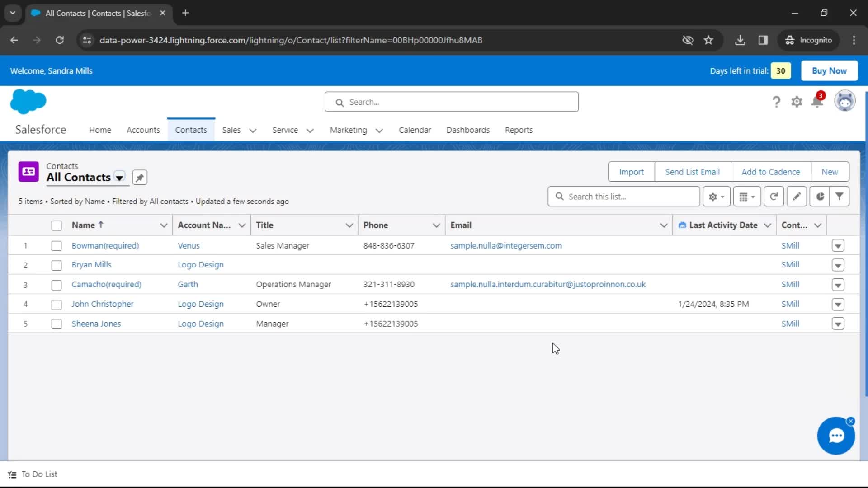The height and width of the screenshot is (488, 868).
Task: Expand the All Contacts list view dropdown
Action: click(119, 178)
